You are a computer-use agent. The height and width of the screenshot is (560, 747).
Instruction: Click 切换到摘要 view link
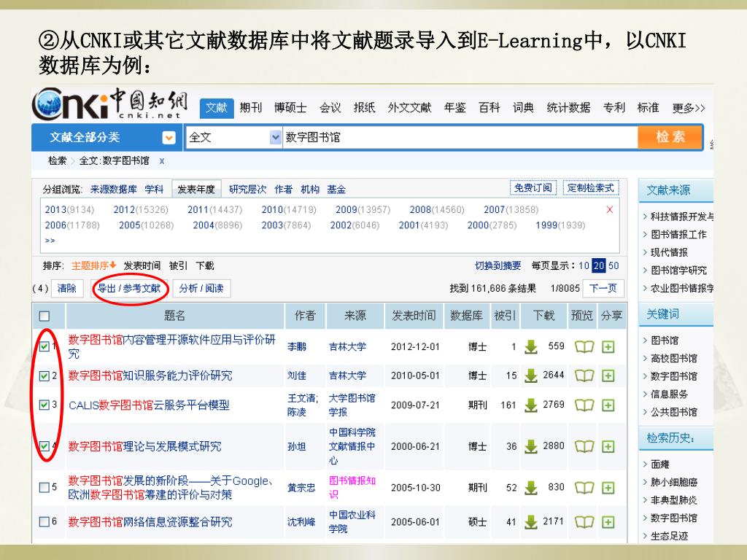click(498, 265)
